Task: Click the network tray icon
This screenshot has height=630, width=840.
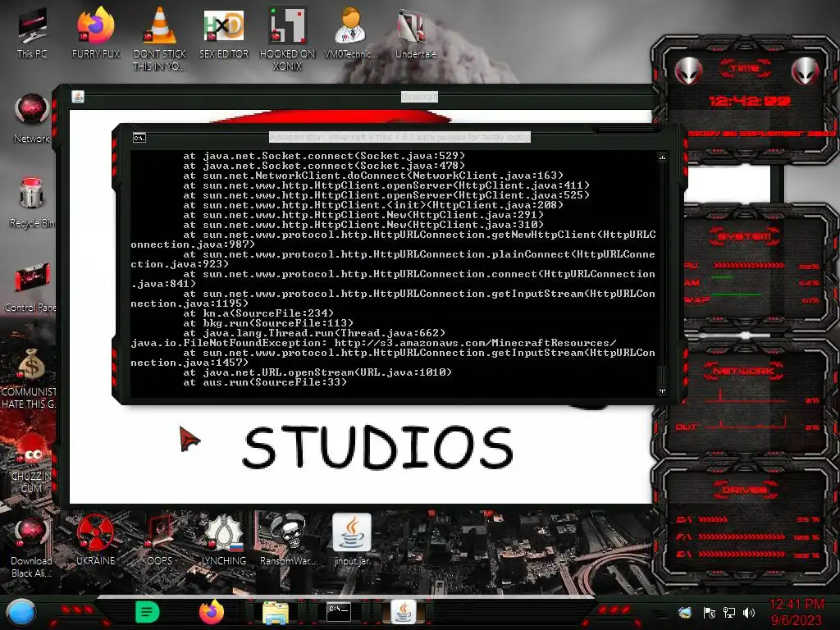Action: (729, 612)
